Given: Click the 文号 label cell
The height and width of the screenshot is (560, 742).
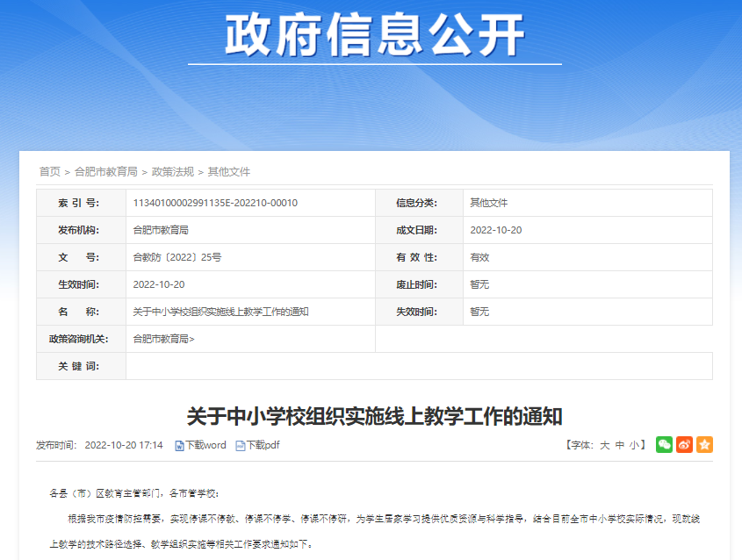Looking at the screenshot, I should tap(81, 257).
